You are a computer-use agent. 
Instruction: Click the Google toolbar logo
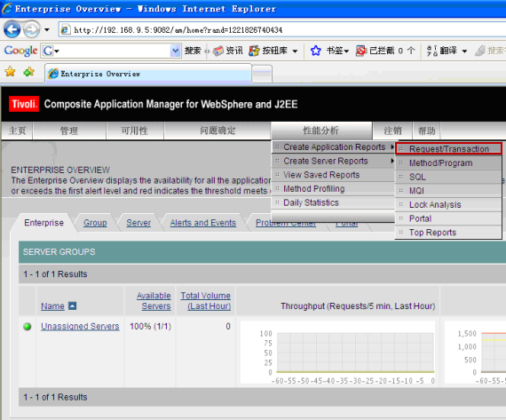pyautogui.click(x=20, y=51)
